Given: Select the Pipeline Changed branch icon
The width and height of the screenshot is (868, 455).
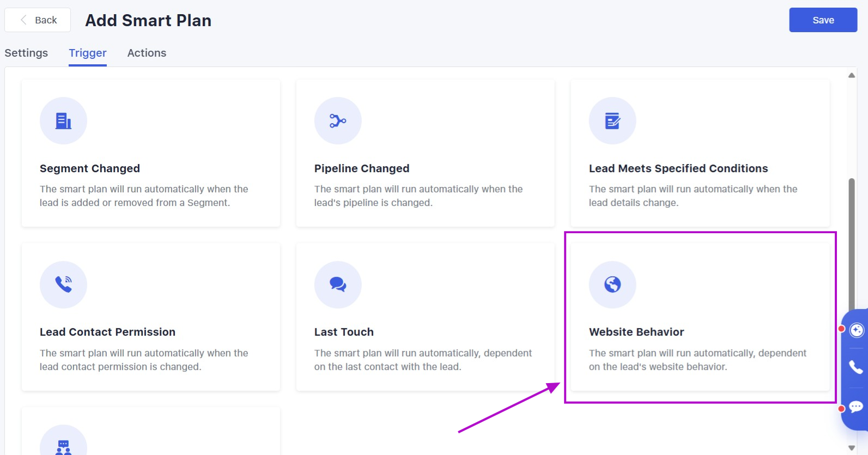Looking at the screenshot, I should tap(338, 121).
